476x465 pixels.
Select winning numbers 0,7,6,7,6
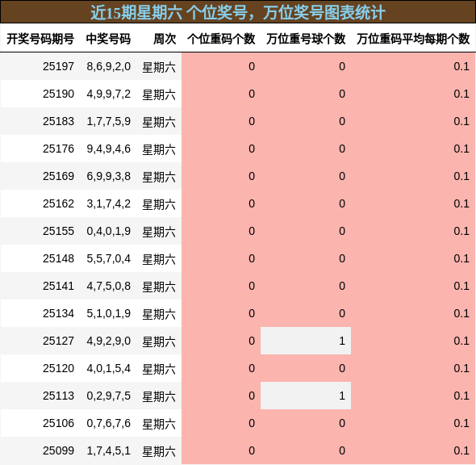point(109,423)
